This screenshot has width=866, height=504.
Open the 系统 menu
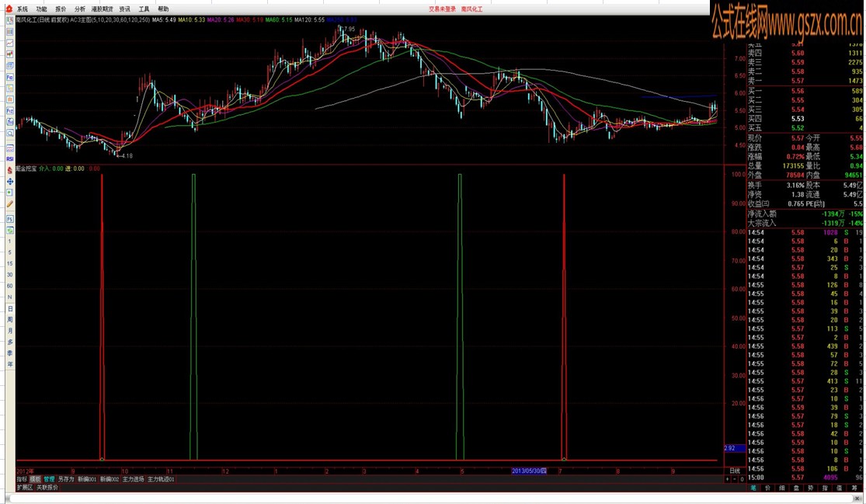pos(22,9)
